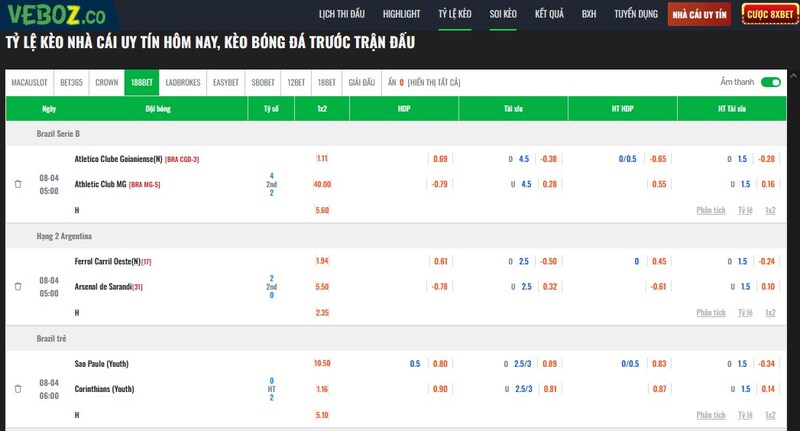Toggle the Âm thanh sound switch

pyautogui.click(x=769, y=83)
